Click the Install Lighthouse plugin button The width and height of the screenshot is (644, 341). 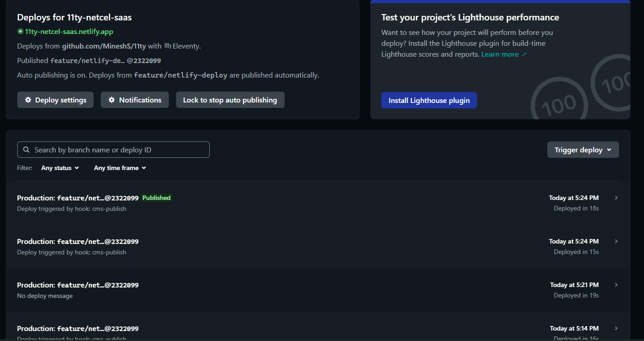[x=429, y=100]
